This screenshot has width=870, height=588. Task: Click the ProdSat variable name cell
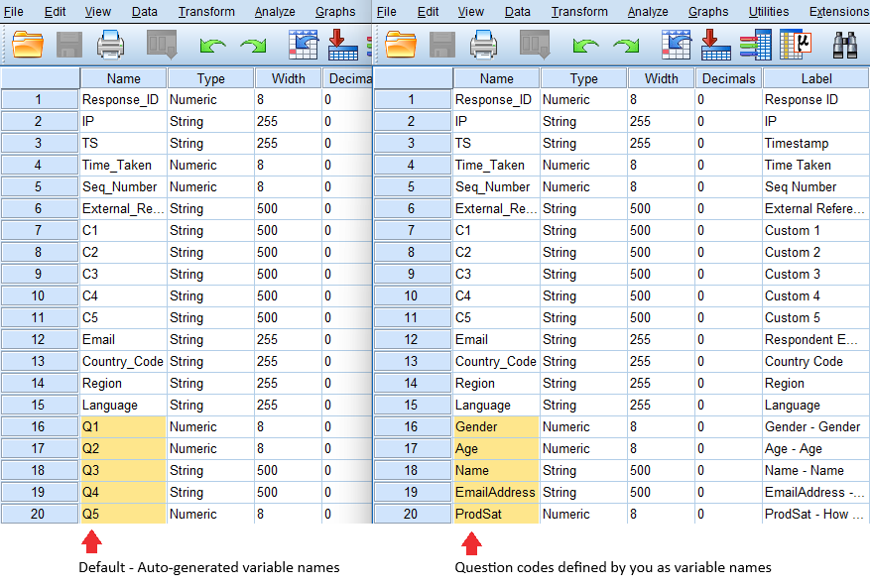(496, 514)
